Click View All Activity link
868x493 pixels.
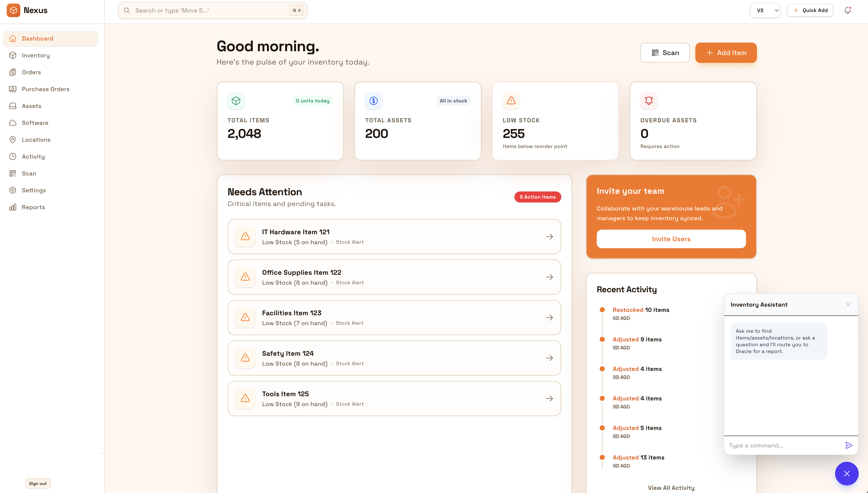671,488
